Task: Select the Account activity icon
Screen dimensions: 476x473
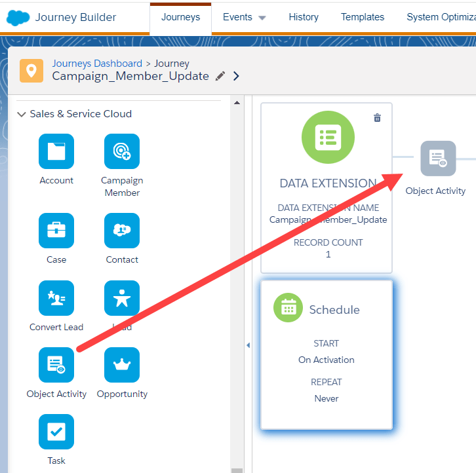Action: tap(56, 151)
